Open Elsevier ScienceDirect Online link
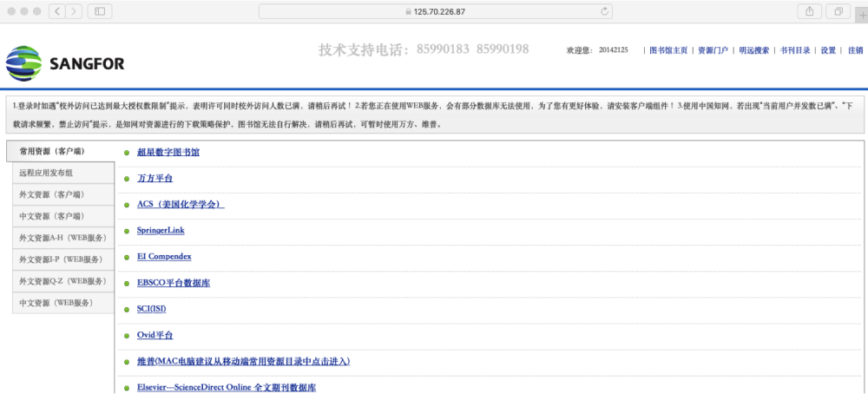 [x=227, y=387]
